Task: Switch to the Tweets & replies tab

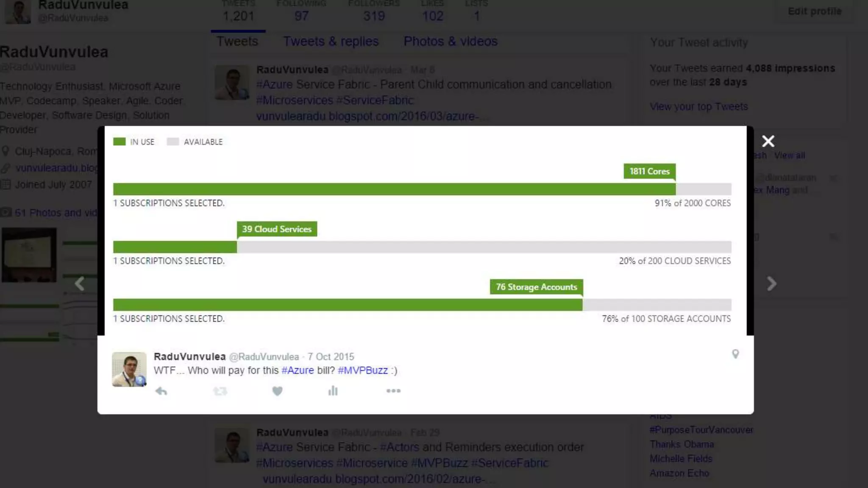Action: coord(331,42)
